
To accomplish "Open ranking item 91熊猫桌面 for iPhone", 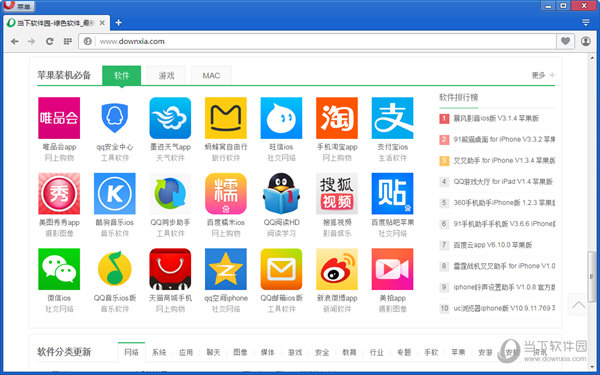I will tap(504, 139).
